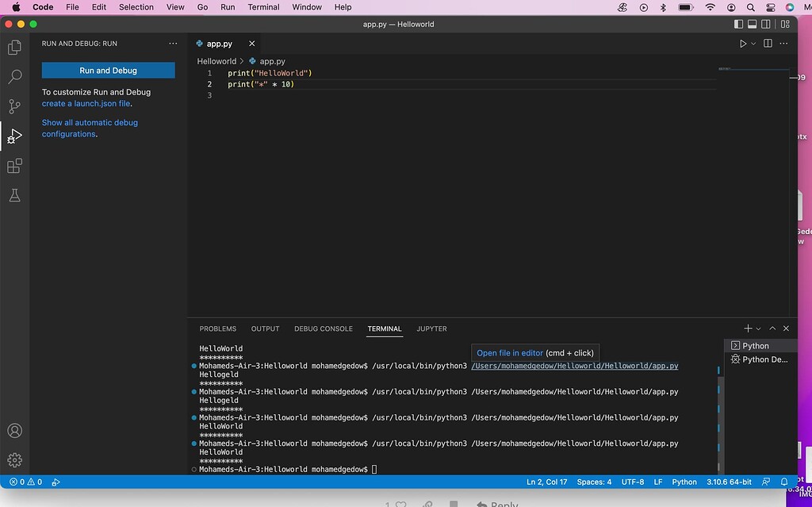The height and width of the screenshot is (507, 812).
Task: Open the Accounts icon in activity bar
Action: [x=14, y=430]
